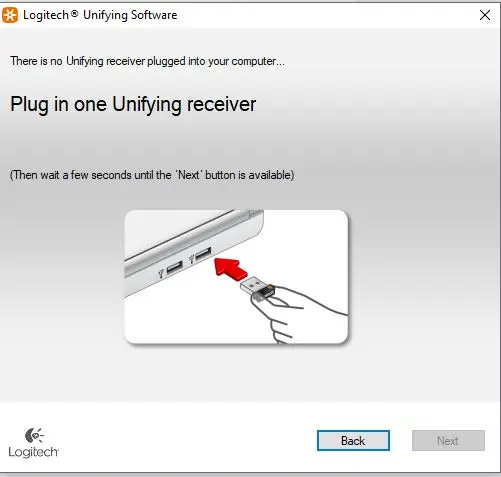Click the Back button
Image resolution: width=501 pixels, height=477 pixels.
tap(353, 440)
